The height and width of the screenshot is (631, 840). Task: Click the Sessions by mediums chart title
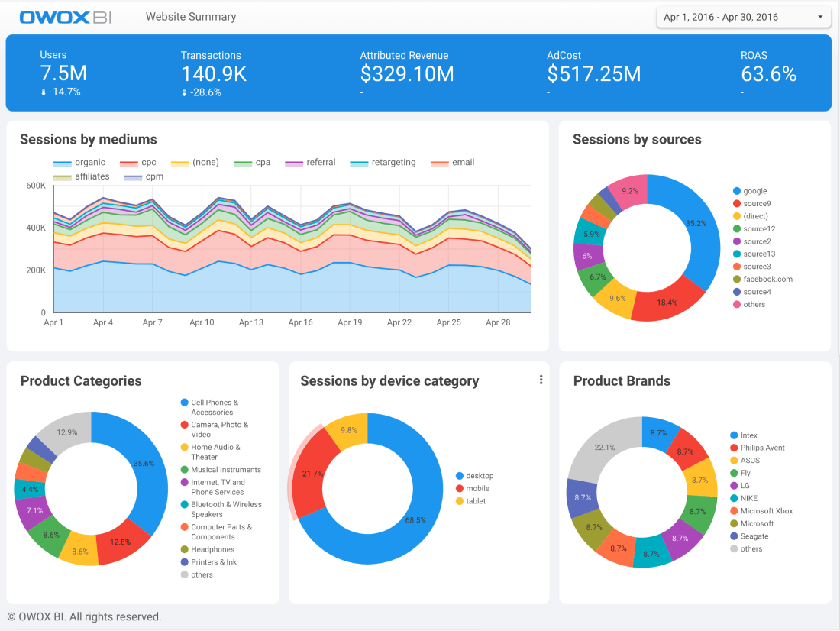tap(89, 139)
